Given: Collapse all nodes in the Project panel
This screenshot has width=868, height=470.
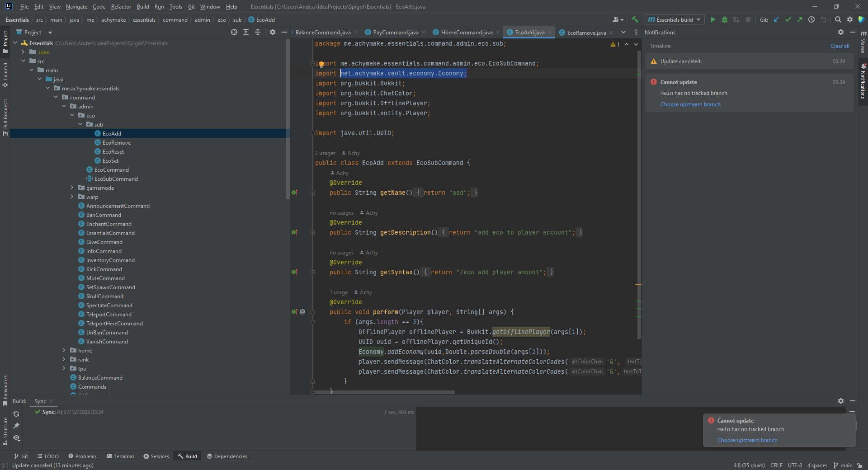Looking at the screenshot, I should point(258,32).
